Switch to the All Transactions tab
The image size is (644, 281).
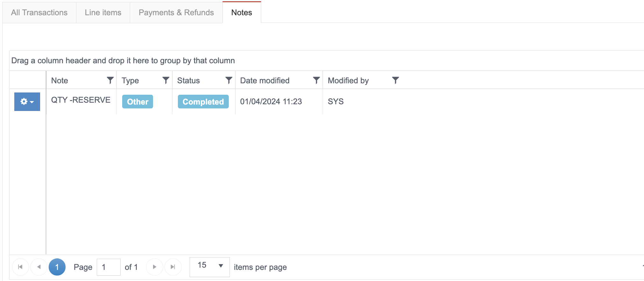click(39, 13)
